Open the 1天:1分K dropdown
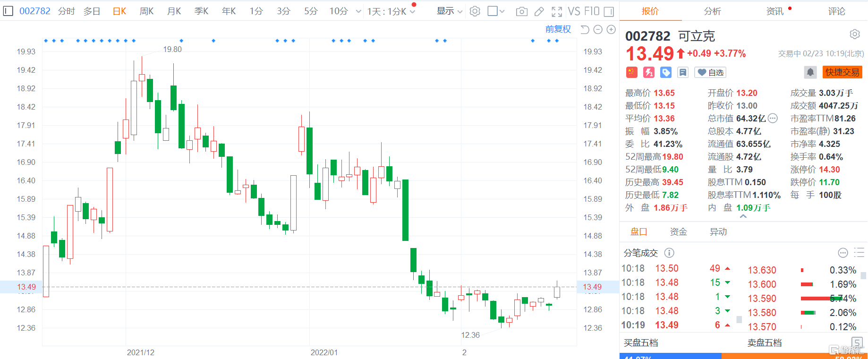The width and height of the screenshot is (868, 359). [x=391, y=11]
